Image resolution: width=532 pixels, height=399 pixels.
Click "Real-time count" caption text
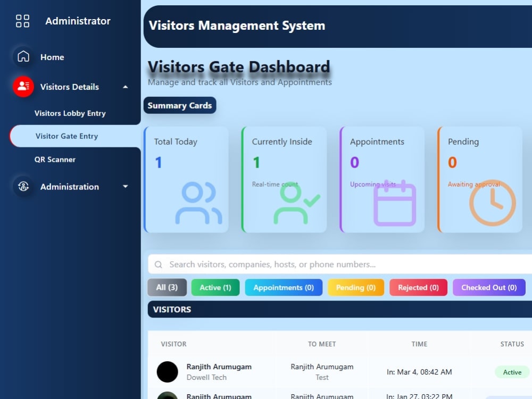point(275,184)
